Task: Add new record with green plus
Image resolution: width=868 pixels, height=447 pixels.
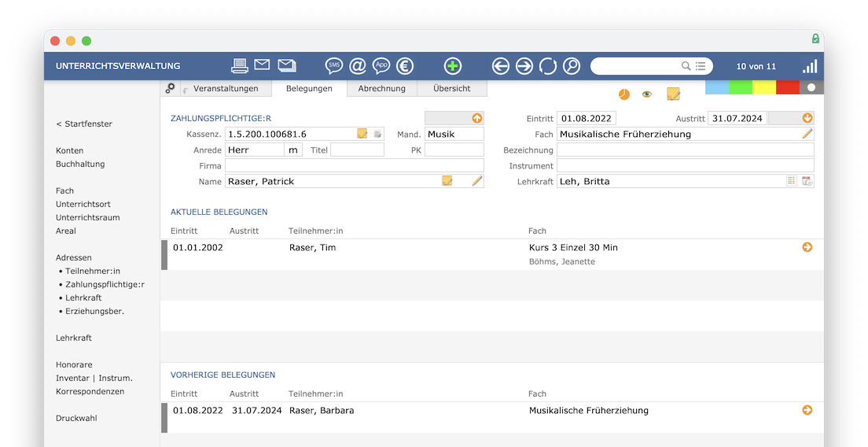Action: [x=453, y=66]
